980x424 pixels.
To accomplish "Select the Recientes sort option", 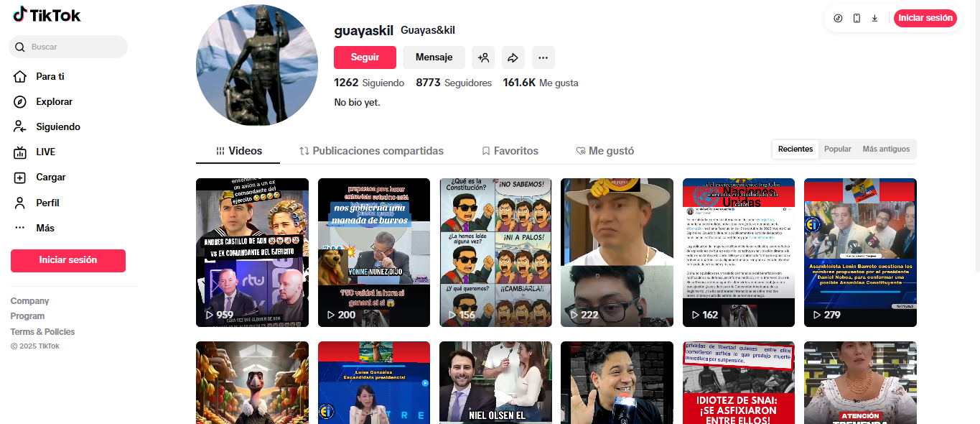I will [x=795, y=149].
